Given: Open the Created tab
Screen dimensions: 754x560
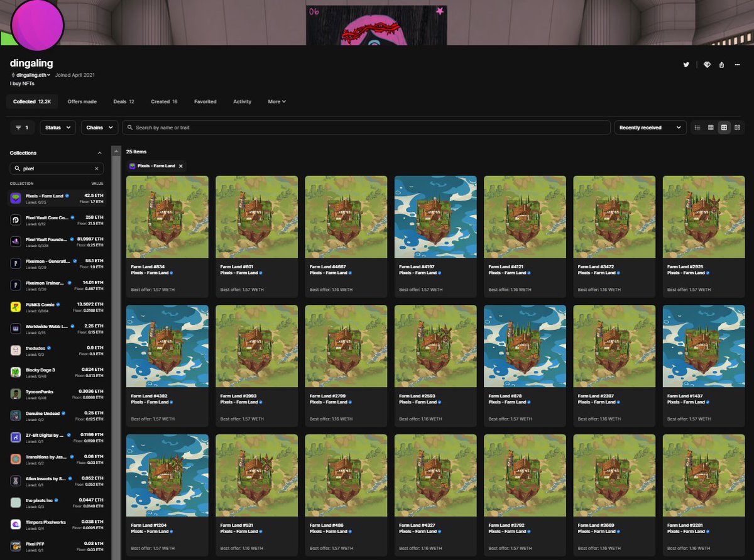Looking at the screenshot, I should pos(164,101).
